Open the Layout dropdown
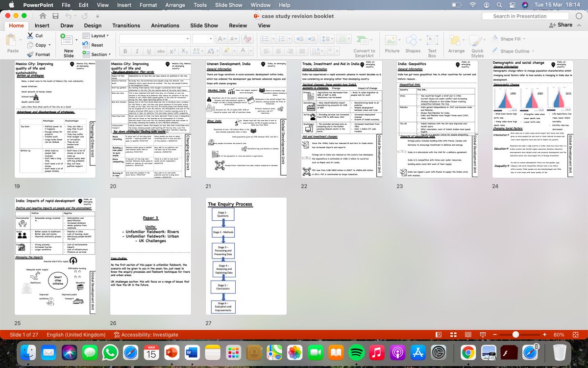 (95, 36)
